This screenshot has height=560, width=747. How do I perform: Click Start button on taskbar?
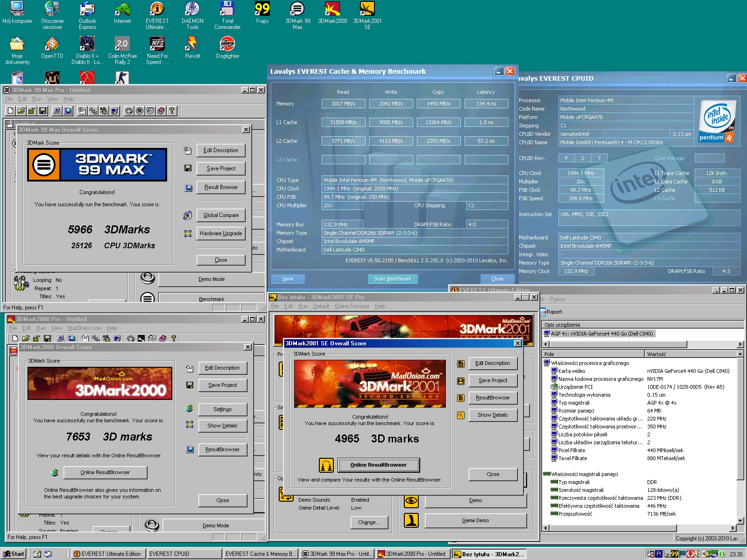pos(14,554)
